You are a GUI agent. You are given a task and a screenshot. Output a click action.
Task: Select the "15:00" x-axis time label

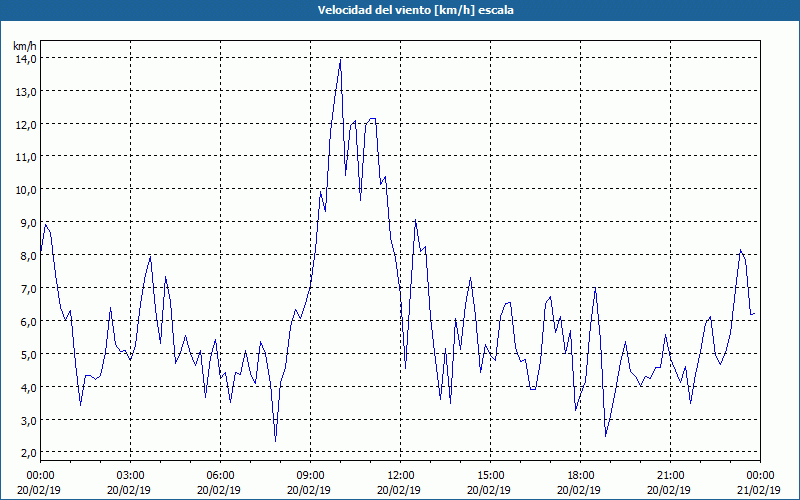click(x=490, y=476)
